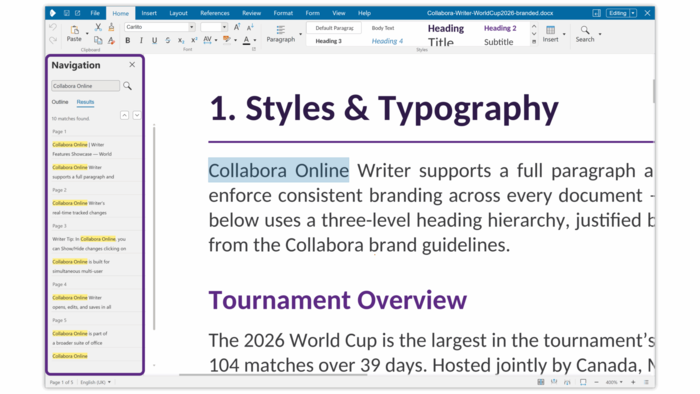Viewport: 700px width, 394px height.
Task: Click the font color A swatch
Action: pyautogui.click(x=246, y=41)
